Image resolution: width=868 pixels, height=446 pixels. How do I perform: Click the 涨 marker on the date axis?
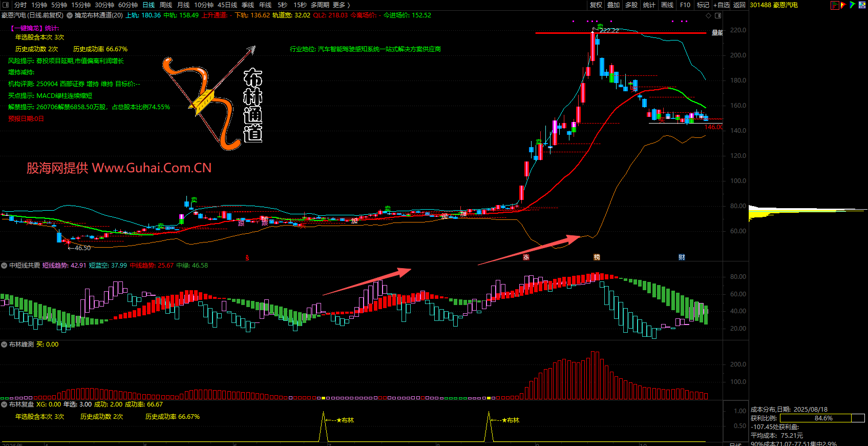(x=526, y=257)
